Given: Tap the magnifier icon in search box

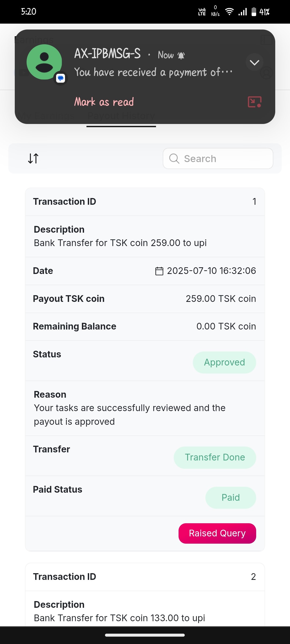Looking at the screenshot, I should [x=174, y=158].
